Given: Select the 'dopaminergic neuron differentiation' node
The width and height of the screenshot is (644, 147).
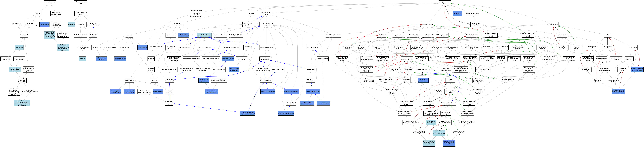Looking at the screenshot, I should pyautogui.click(x=307, y=103).
